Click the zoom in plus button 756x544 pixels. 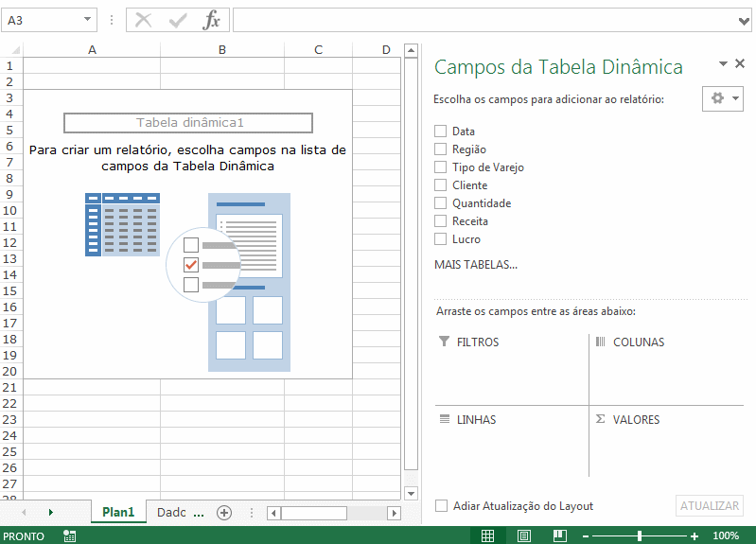(x=694, y=536)
